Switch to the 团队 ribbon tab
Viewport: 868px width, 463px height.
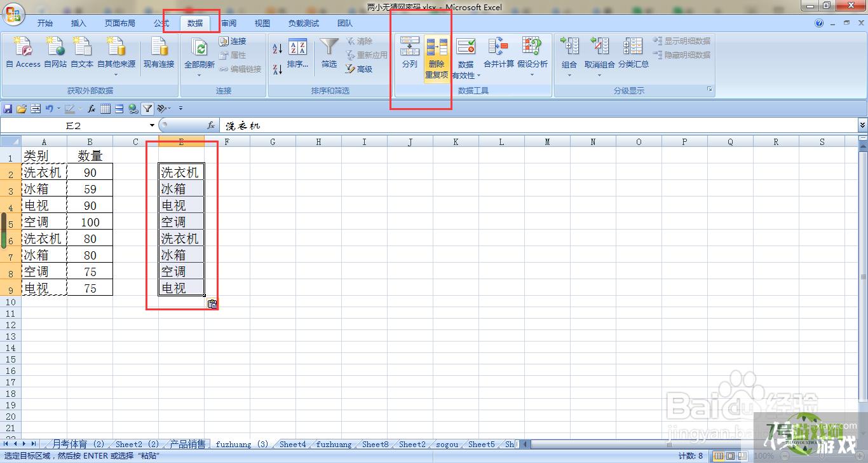(345, 24)
